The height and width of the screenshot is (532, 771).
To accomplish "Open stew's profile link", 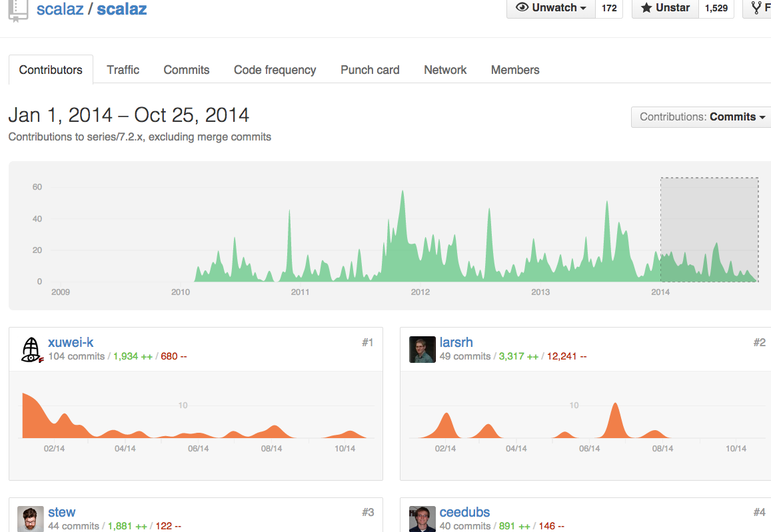I will pos(61,512).
